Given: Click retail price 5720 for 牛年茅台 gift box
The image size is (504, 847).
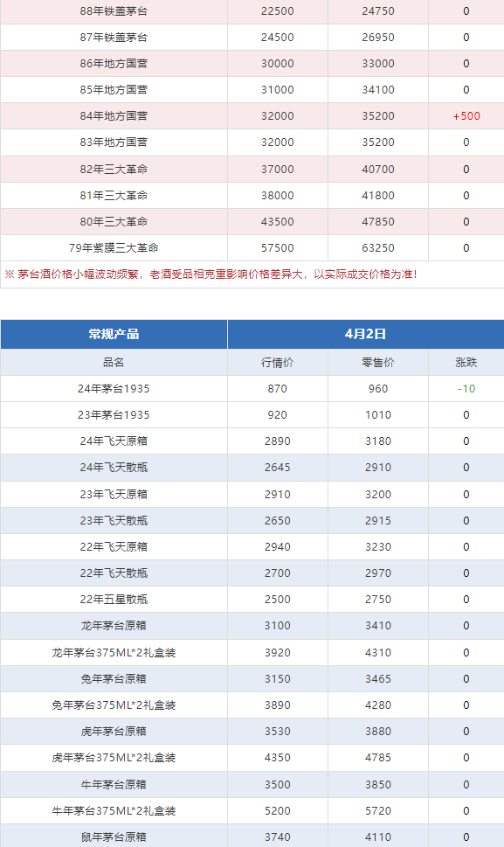Looking at the screenshot, I should tap(377, 811).
